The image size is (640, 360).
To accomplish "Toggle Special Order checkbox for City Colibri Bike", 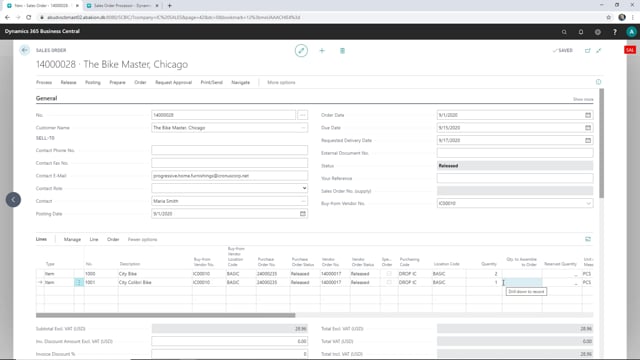I will coord(389,282).
